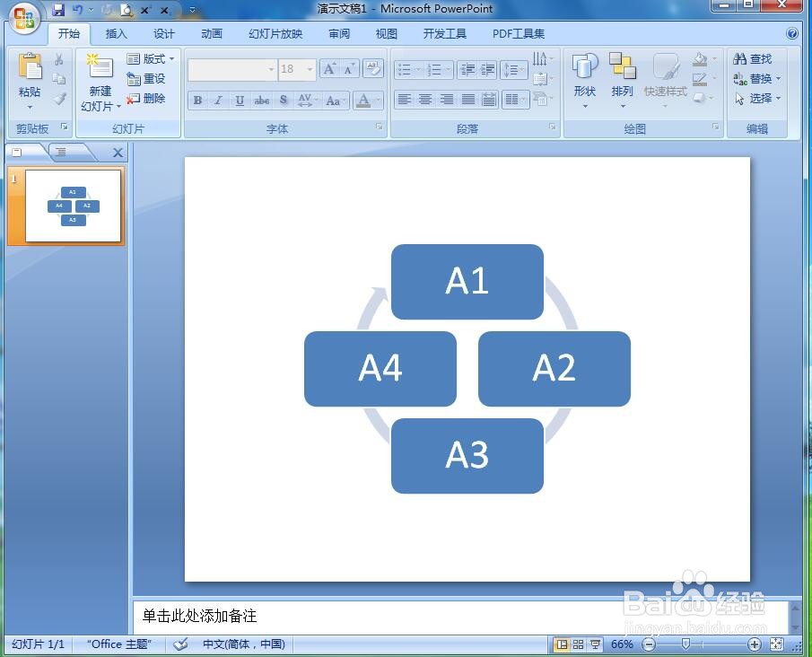Click the 中文(简体，中国) language indicator
The height and width of the screenshot is (657, 812).
pyautogui.click(x=244, y=644)
